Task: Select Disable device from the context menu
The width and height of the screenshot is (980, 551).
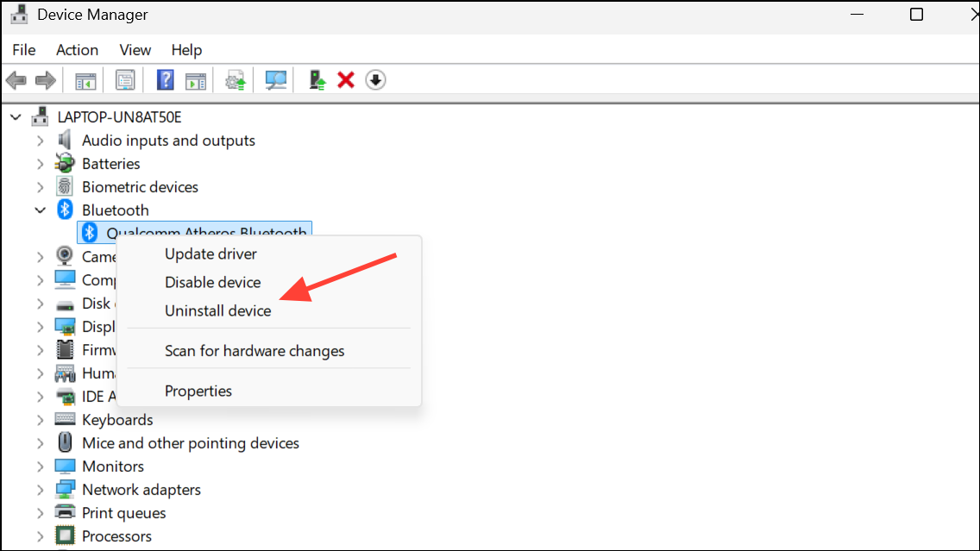Action: (x=212, y=282)
